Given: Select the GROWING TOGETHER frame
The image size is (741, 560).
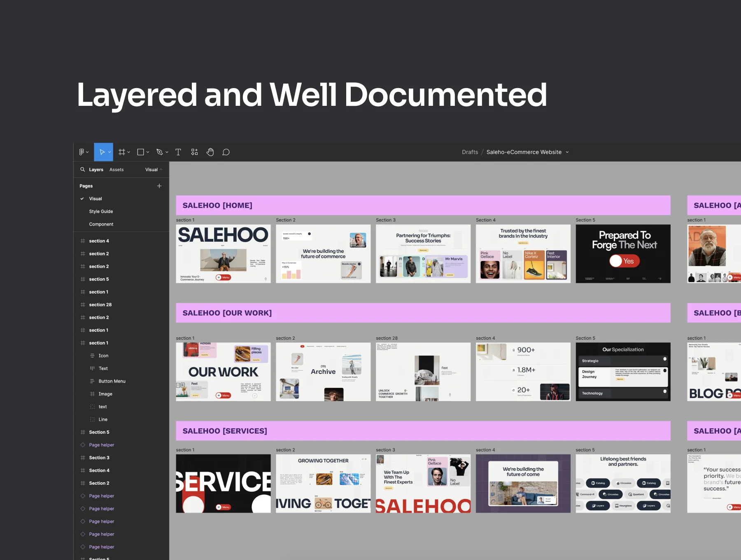Looking at the screenshot, I should coord(323,483).
